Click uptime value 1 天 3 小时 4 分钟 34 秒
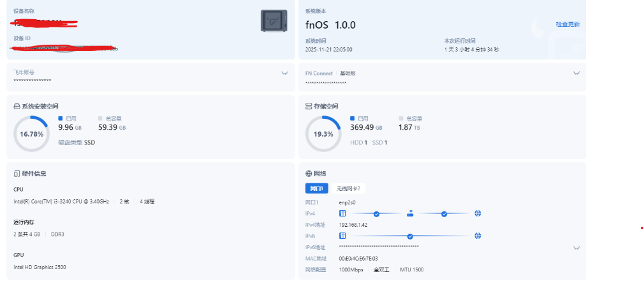Screen dimensions: 644x304 click(472, 49)
